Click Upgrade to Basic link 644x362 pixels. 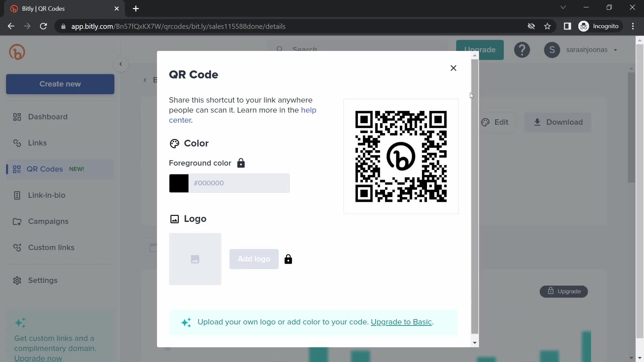(x=400, y=322)
